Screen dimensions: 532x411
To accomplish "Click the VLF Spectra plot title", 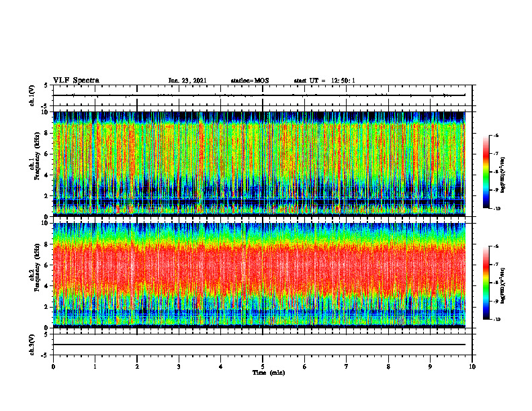I will 76,81.
